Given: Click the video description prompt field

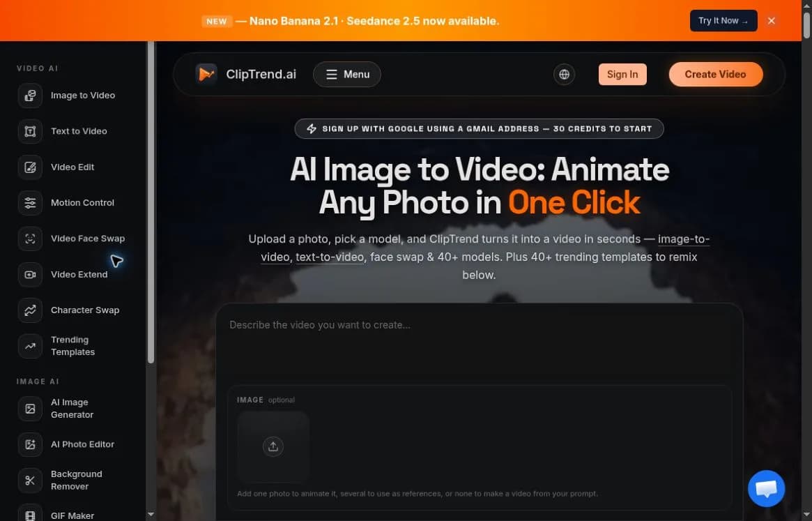Looking at the screenshot, I should [x=479, y=345].
